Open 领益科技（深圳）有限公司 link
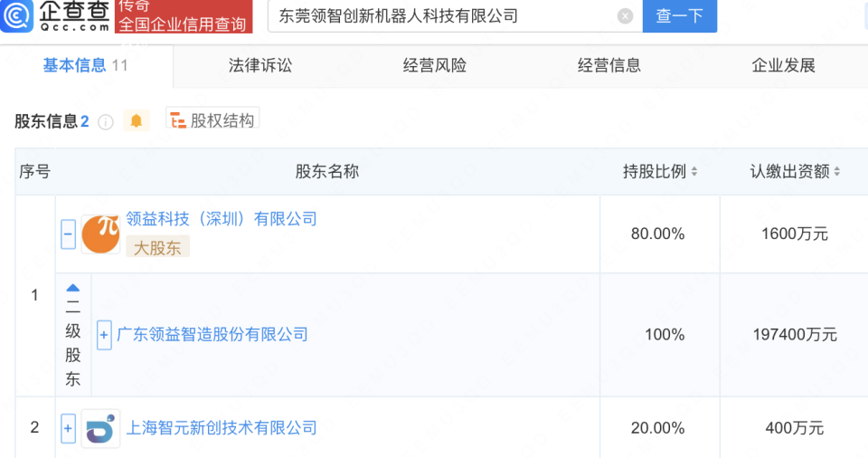The image size is (868, 458). [x=222, y=219]
